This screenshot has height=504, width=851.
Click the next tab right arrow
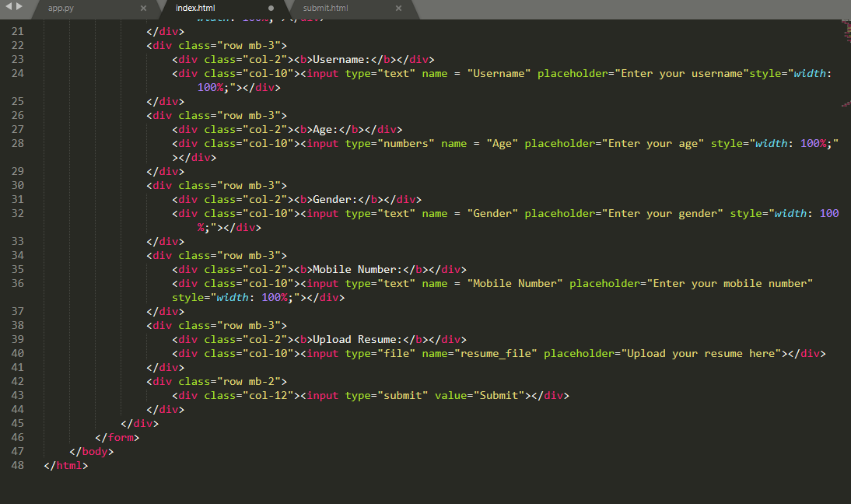19,7
